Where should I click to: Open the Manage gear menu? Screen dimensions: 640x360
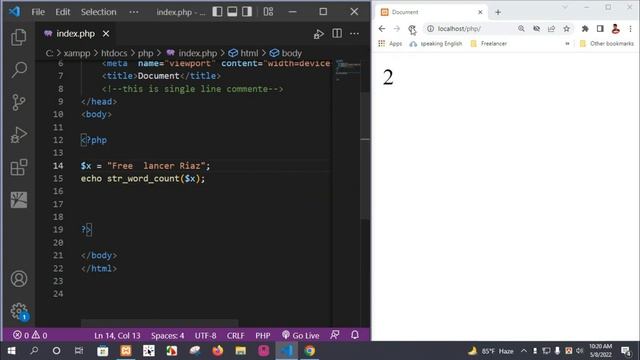tap(19, 311)
